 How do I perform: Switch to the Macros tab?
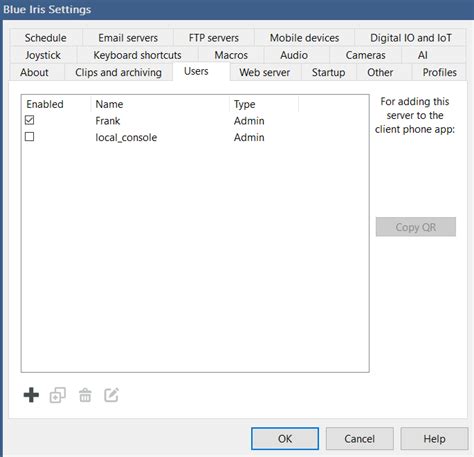tap(231, 55)
